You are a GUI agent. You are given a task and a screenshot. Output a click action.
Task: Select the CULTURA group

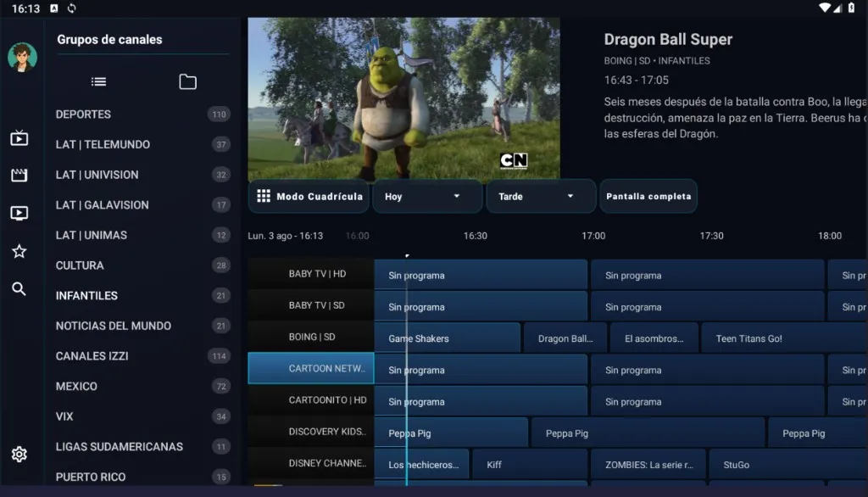pos(142,265)
